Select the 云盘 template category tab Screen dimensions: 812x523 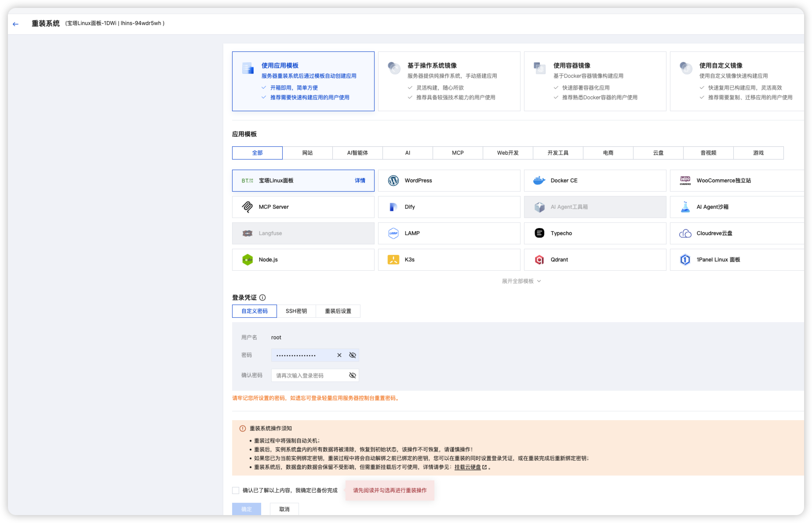click(659, 153)
